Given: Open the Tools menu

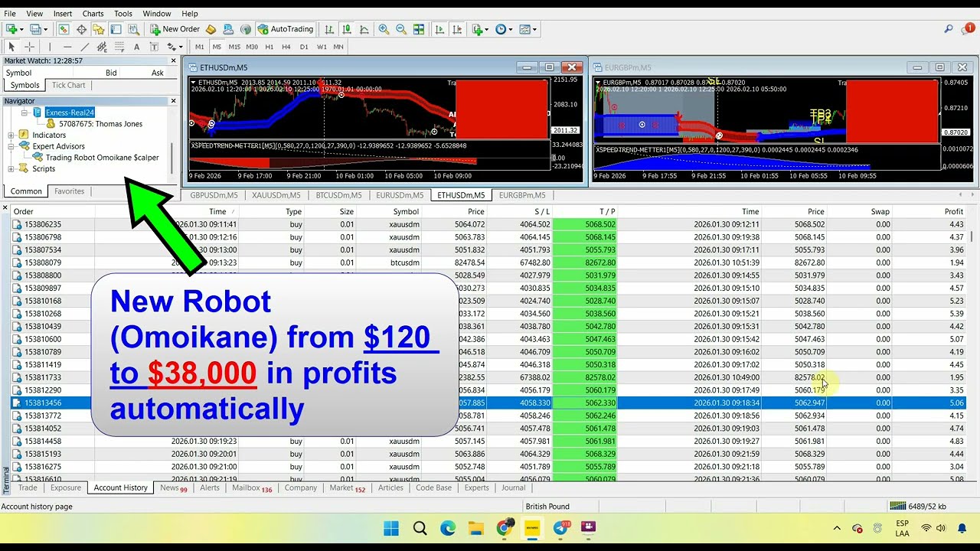Looking at the screenshot, I should point(123,13).
